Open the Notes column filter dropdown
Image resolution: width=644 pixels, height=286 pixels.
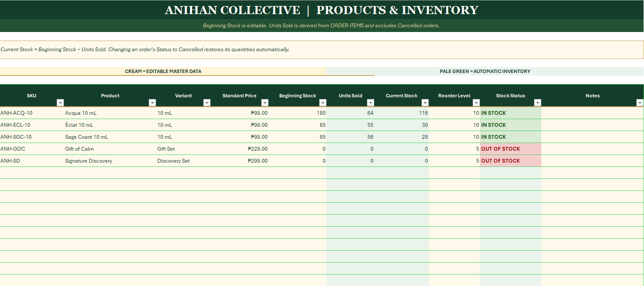639,102
